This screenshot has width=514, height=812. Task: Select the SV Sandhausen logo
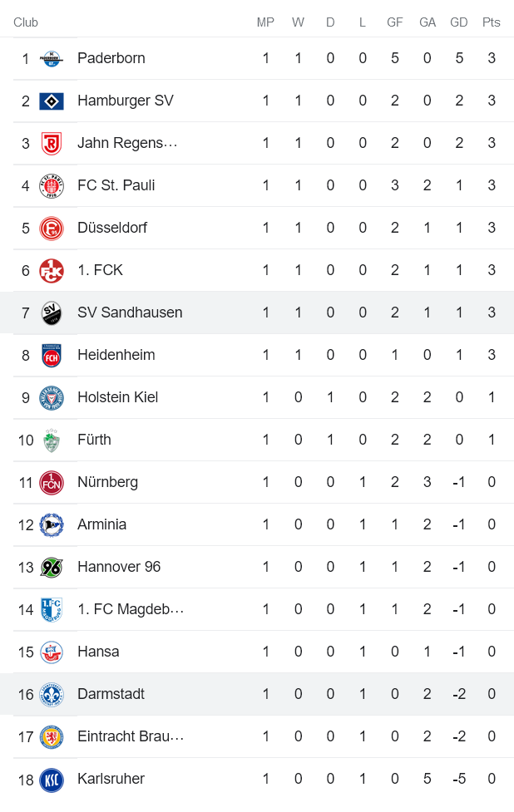click(x=50, y=312)
